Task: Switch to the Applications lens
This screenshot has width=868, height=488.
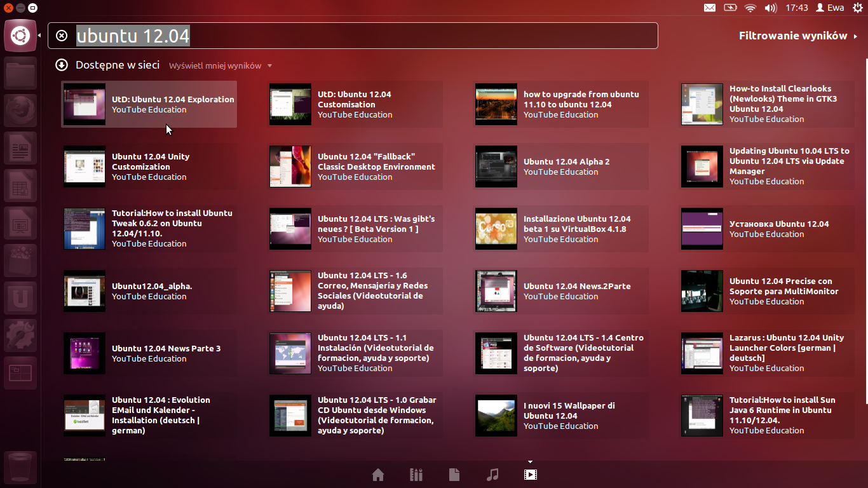Action: (416, 475)
